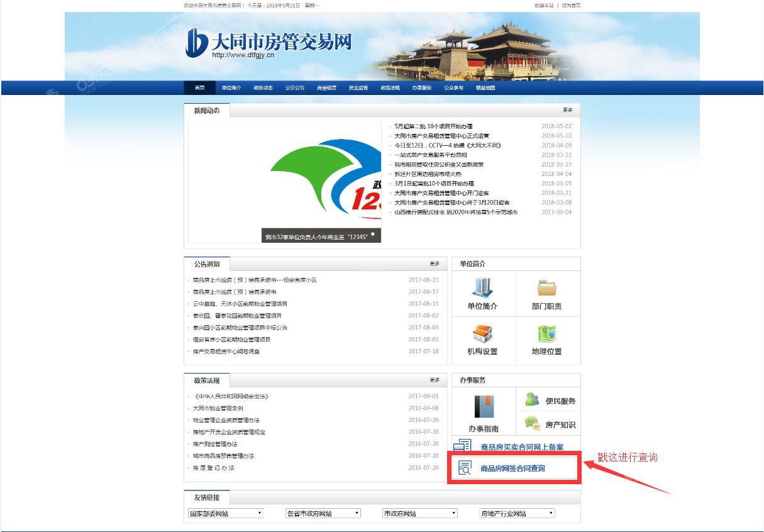This screenshot has width=764, height=532.
Task: Open 部门职责 folder icon
Action: click(x=546, y=287)
